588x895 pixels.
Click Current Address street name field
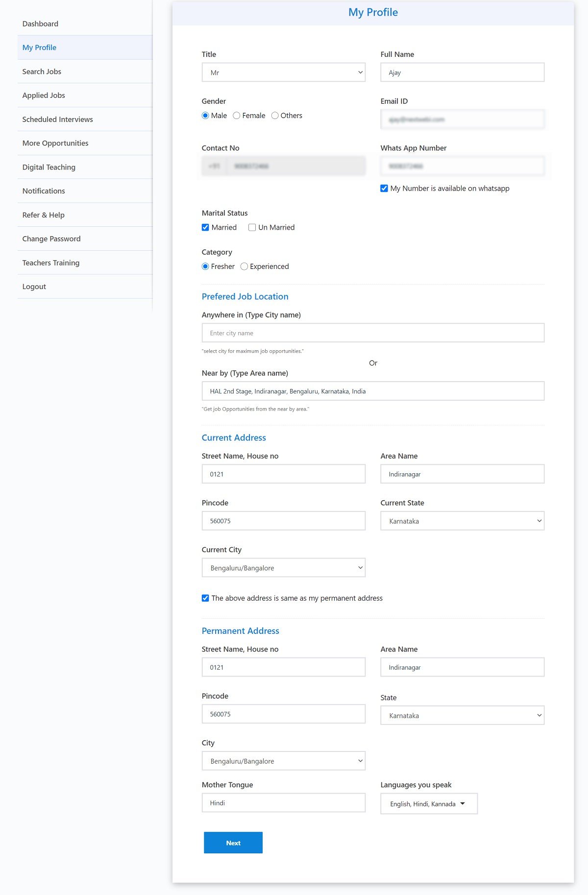(284, 474)
